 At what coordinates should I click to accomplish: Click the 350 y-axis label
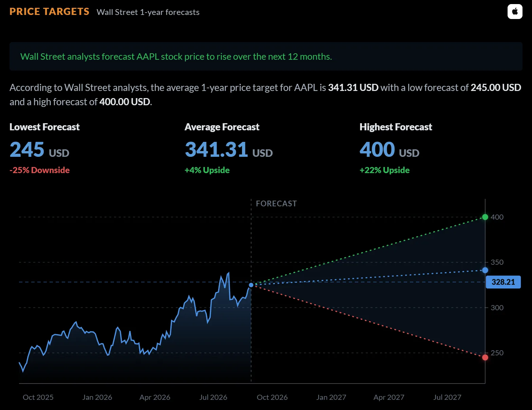pyautogui.click(x=497, y=262)
